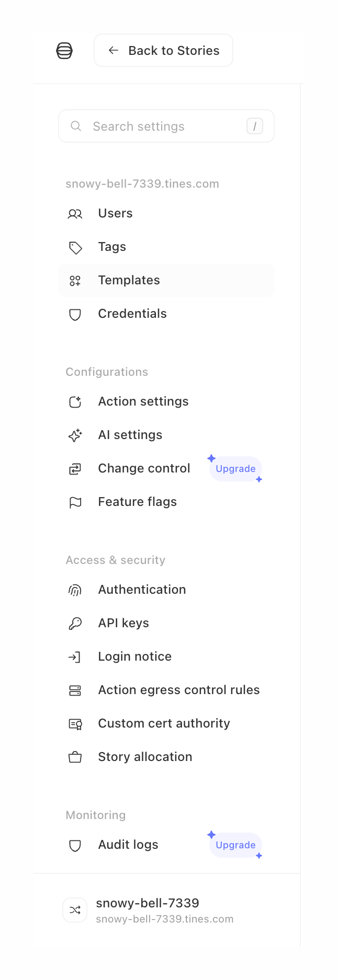Click the Login notice arrow icon
337x980 pixels.
point(75,657)
